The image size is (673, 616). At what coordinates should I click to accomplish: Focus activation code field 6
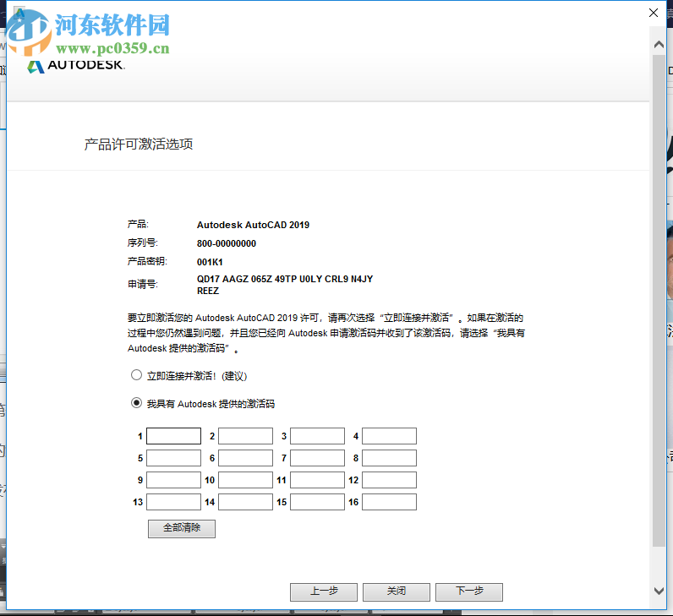(x=245, y=458)
